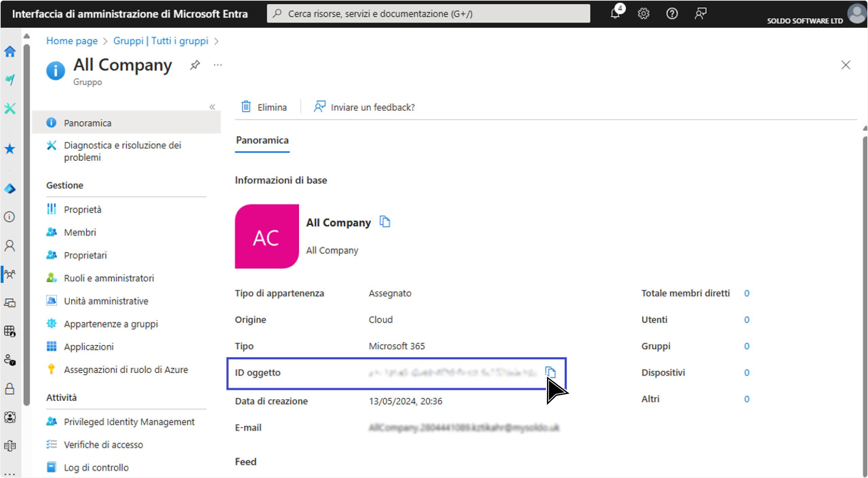Open the settings gear icon
Image resolution: width=868 pixels, height=478 pixels.
643,14
